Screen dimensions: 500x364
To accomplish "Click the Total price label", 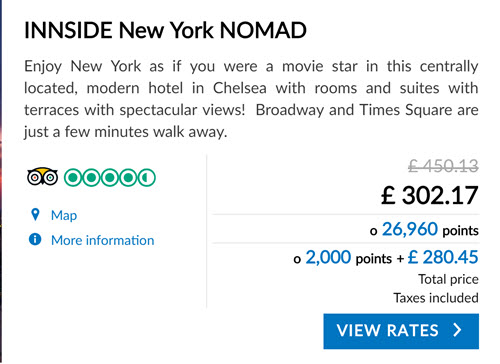I will [x=448, y=279].
